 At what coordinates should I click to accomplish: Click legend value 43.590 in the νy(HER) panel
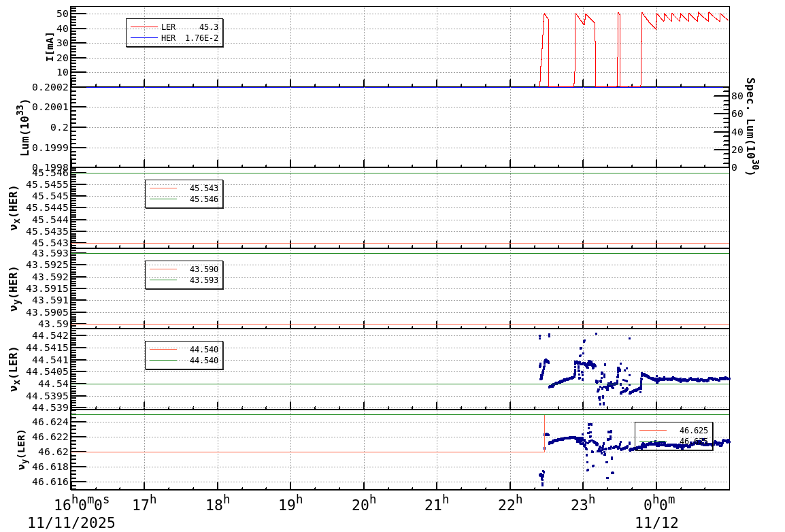(x=204, y=269)
